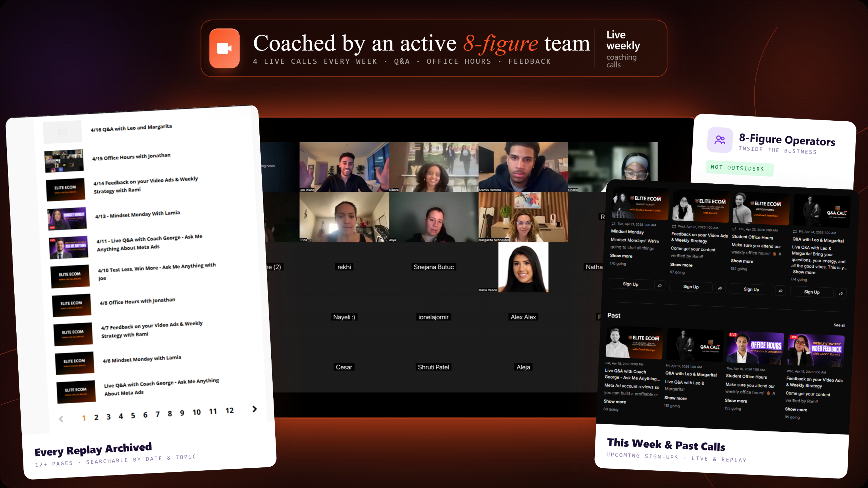The height and width of the screenshot is (488, 868).
Task: Expand "Show more" on Student Office Hours event
Action: coord(741,261)
